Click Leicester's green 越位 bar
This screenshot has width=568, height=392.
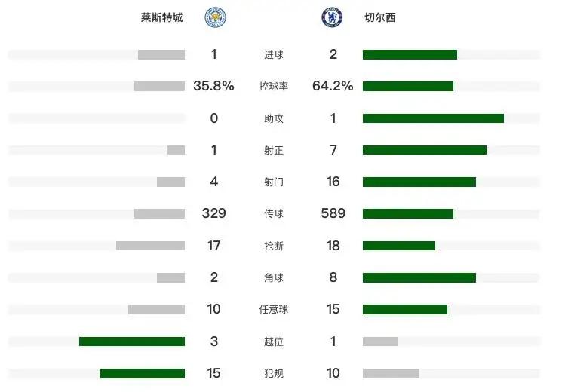(x=132, y=341)
